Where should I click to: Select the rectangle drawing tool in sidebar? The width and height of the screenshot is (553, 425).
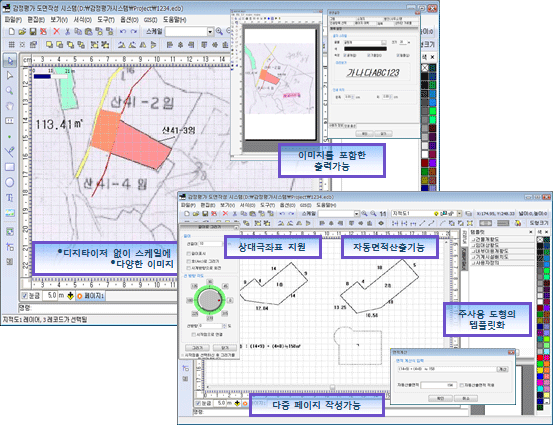10,167
